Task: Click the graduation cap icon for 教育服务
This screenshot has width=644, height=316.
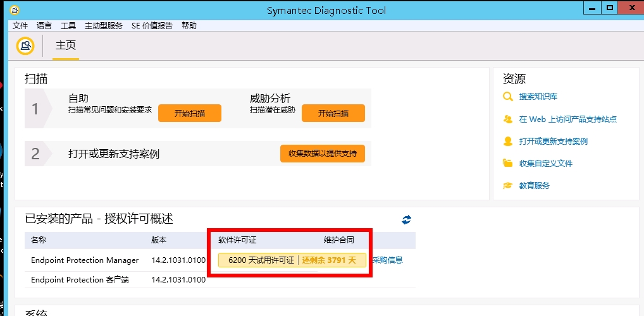Action: coord(508,186)
